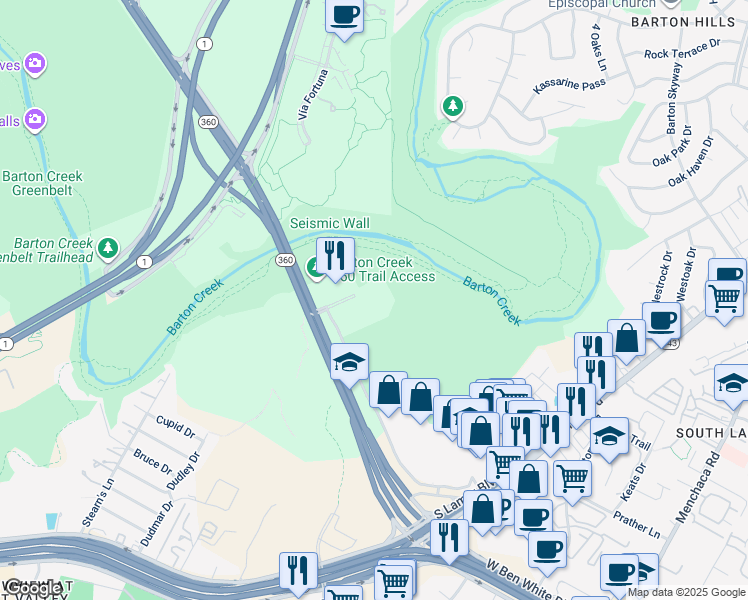Image resolution: width=748 pixels, height=600 pixels.
Task: Select the shopping cart marker above Prather Ln
Action: [x=572, y=481]
